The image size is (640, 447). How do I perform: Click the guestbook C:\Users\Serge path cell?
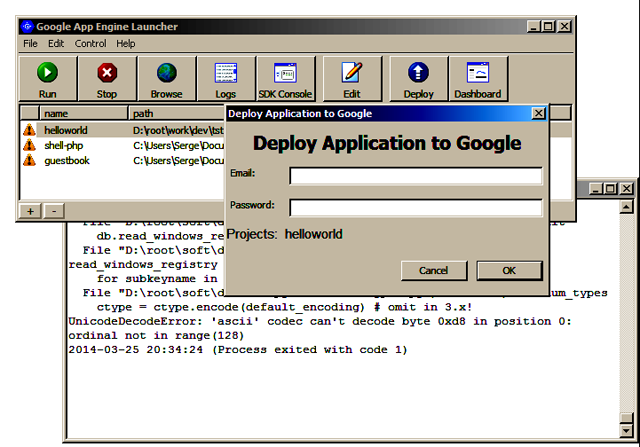pyautogui.click(x=178, y=160)
